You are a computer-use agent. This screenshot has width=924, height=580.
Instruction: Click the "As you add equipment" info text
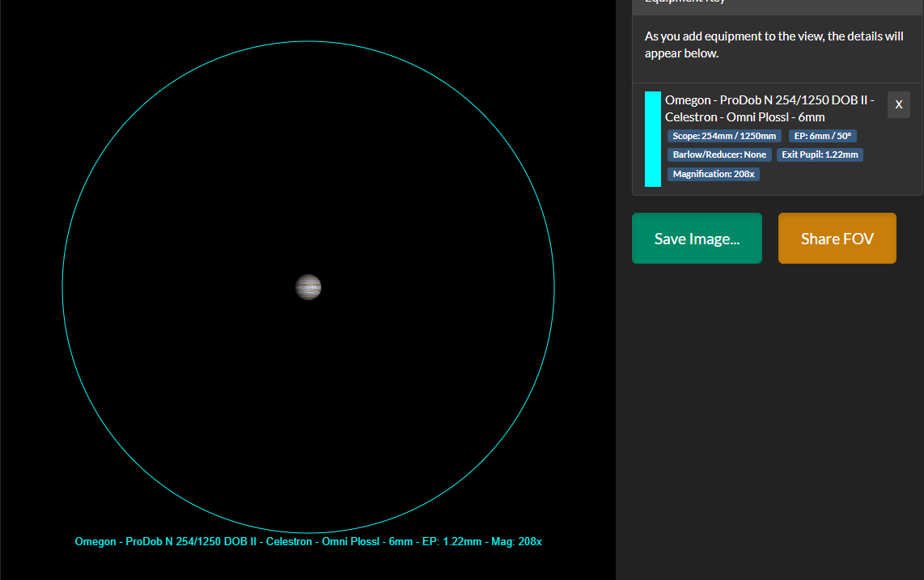tap(774, 44)
